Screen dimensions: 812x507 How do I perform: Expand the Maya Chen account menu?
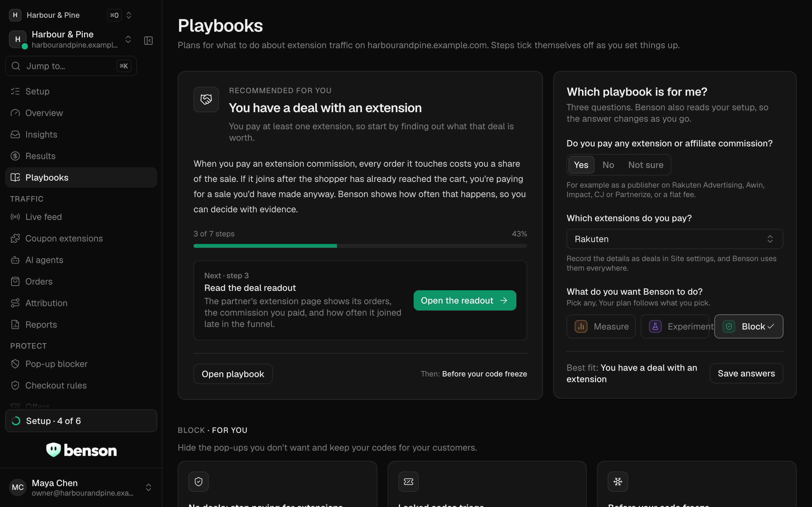pyautogui.click(x=81, y=487)
